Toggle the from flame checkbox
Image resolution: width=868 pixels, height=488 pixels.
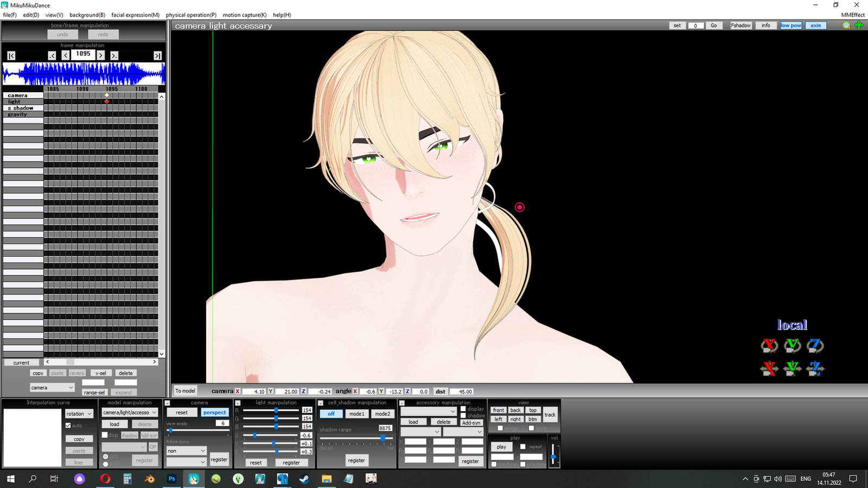click(494, 464)
